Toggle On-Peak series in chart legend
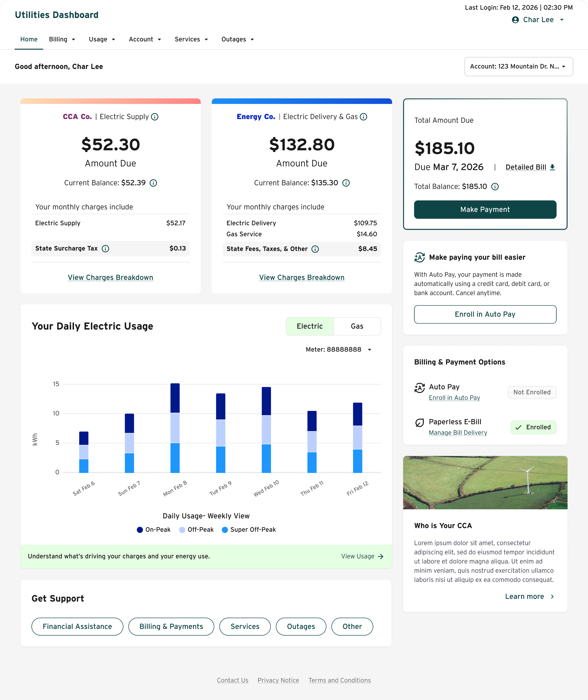This screenshot has height=700, width=588. [154, 530]
